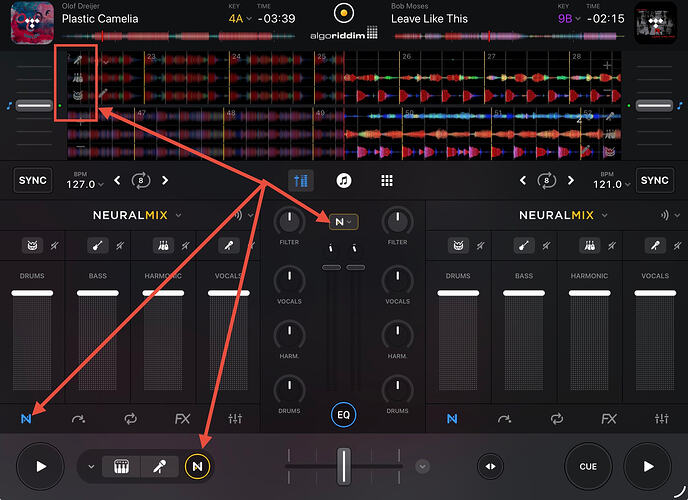The image size is (688, 500).
Task: Select vocals microphone crossfader mode
Action: coord(160,466)
